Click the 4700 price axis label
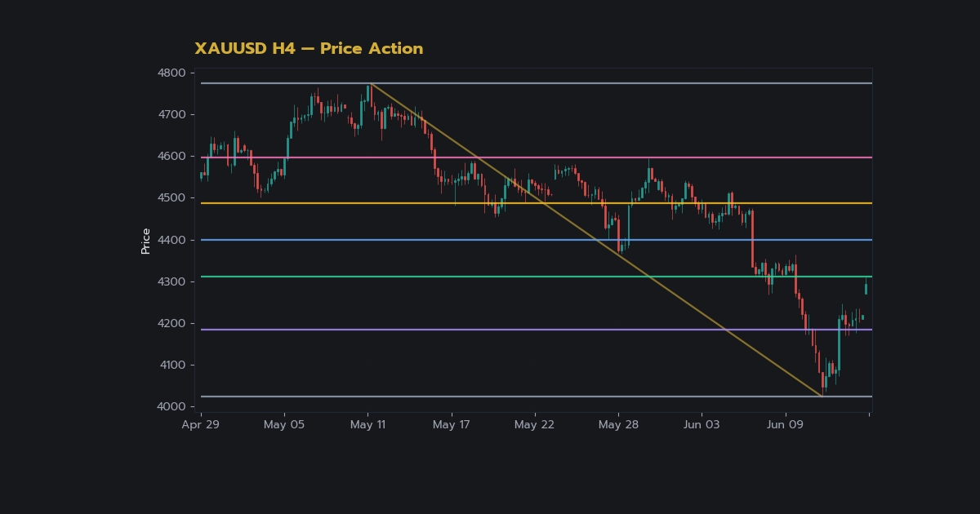 point(171,114)
